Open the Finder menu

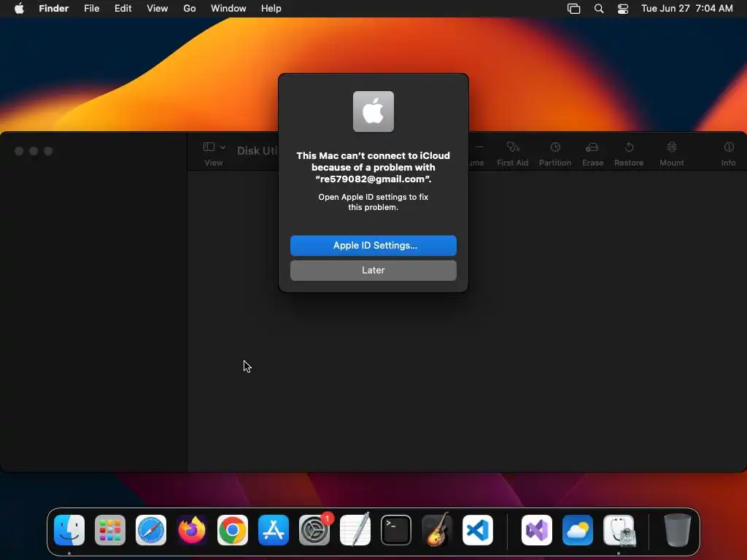click(53, 9)
